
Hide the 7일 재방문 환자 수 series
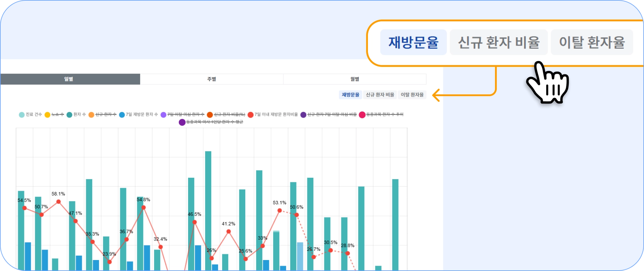pos(138,115)
